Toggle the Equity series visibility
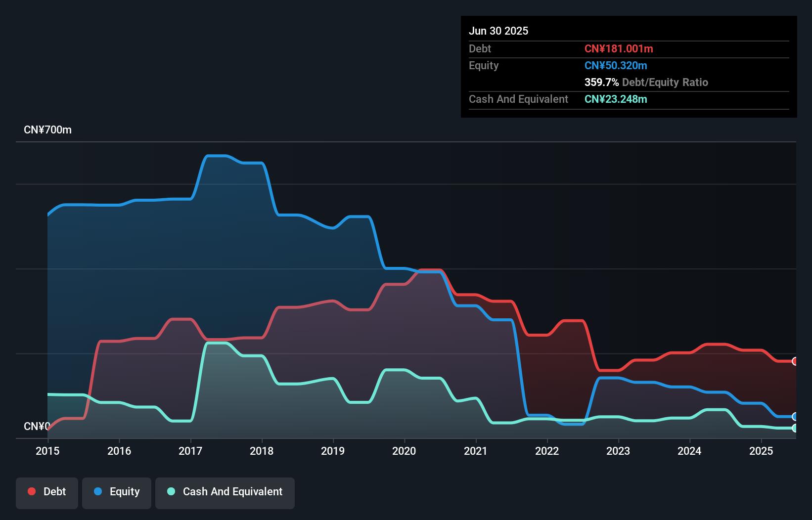Viewport: 812px width, 520px height. pyautogui.click(x=116, y=491)
